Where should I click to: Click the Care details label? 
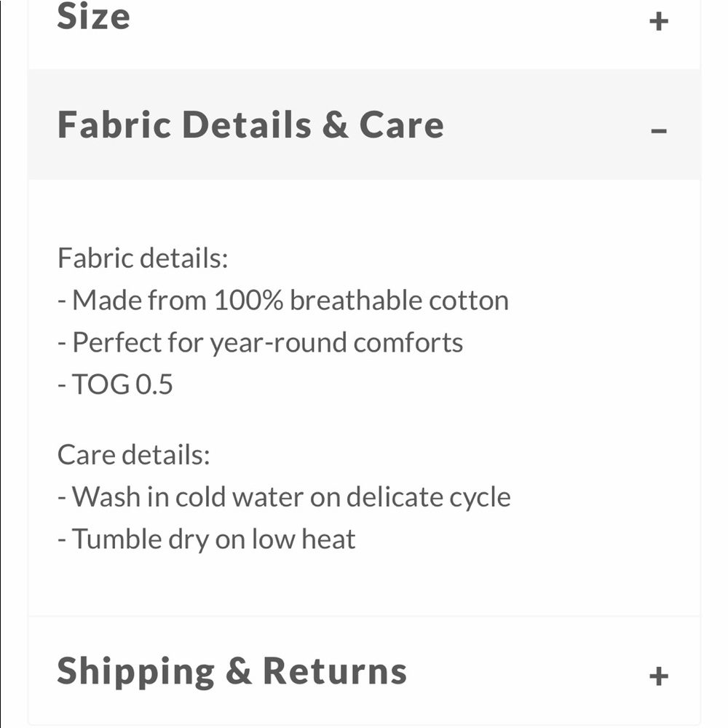coord(133,454)
